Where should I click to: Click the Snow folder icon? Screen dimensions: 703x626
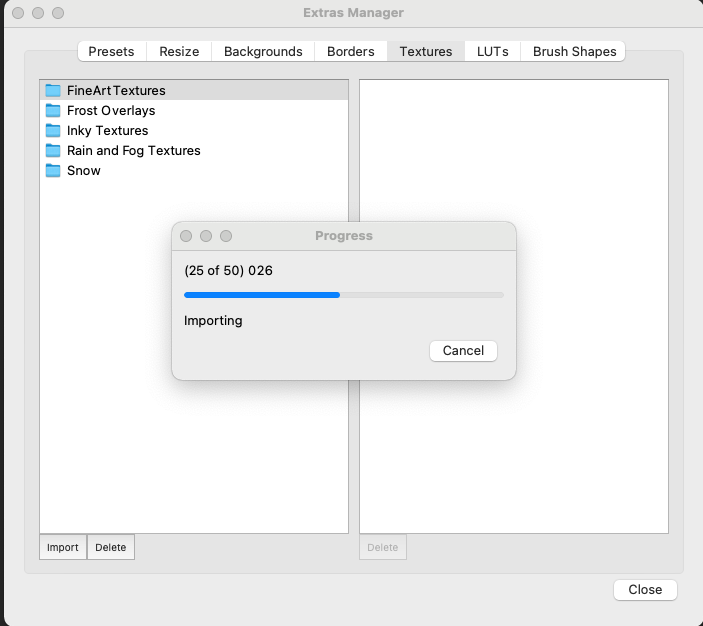[x=53, y=170]
